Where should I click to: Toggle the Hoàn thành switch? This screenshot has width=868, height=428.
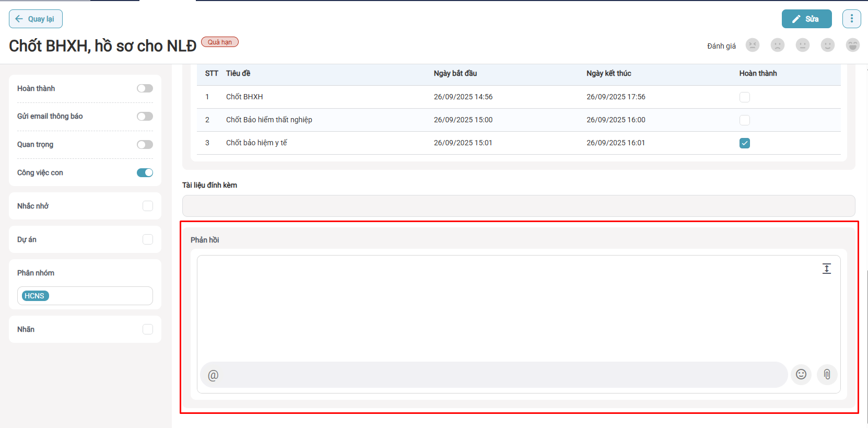145,88
